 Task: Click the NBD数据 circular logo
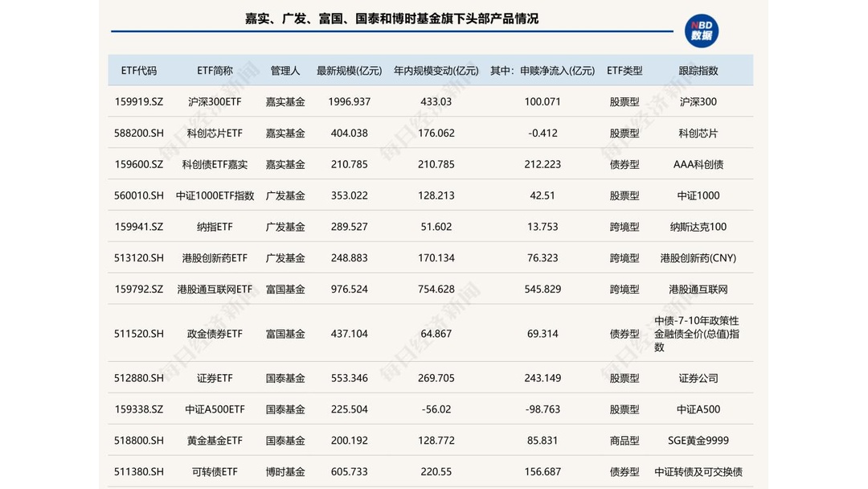701,30
